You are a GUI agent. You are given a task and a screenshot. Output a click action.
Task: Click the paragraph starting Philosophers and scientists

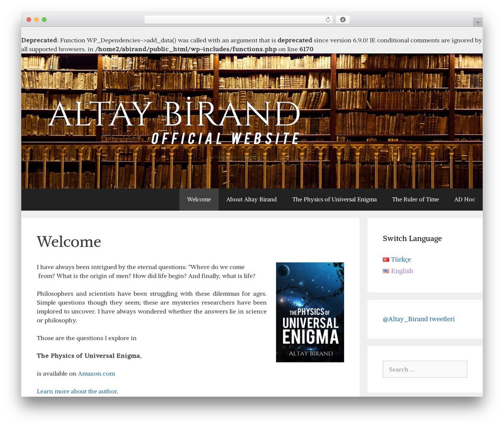152,307
